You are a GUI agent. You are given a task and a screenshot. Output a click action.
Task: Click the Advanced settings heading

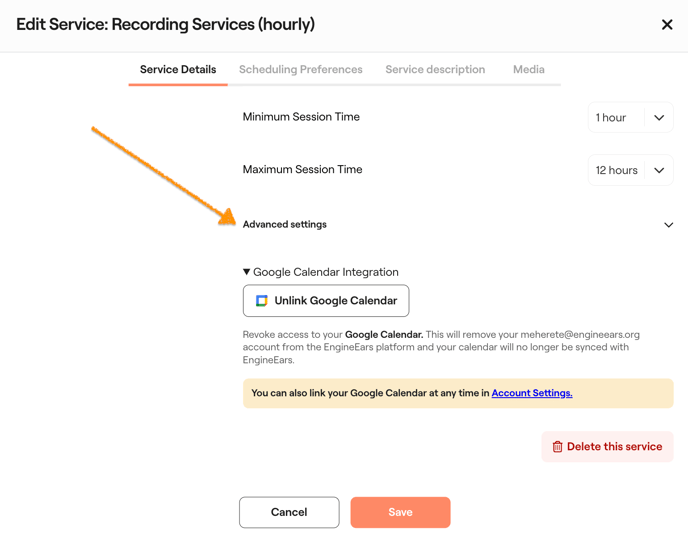pyautogui.click(x=285, y=225)
